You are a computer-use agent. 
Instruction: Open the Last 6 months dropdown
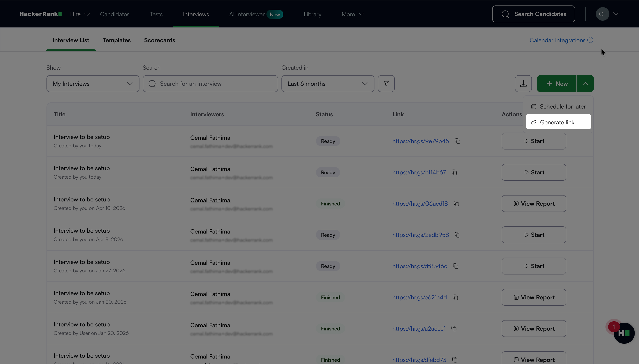pos(328,83)
